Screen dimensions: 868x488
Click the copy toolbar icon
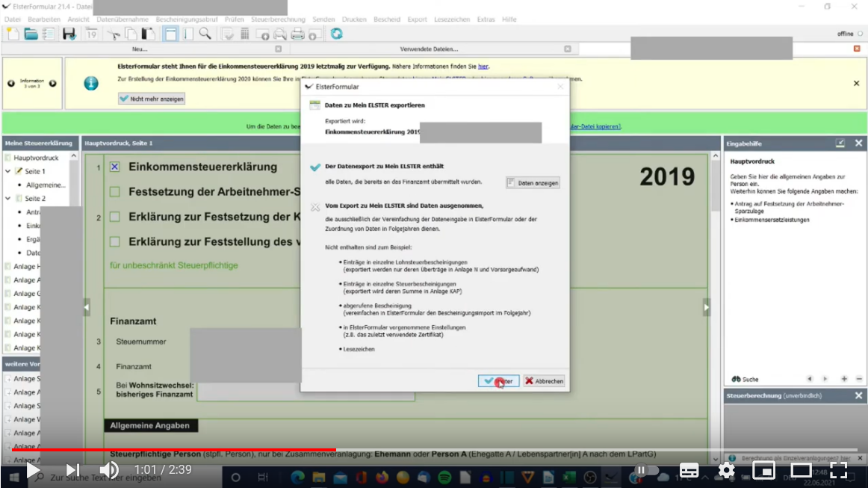click(x=131, y=34)
